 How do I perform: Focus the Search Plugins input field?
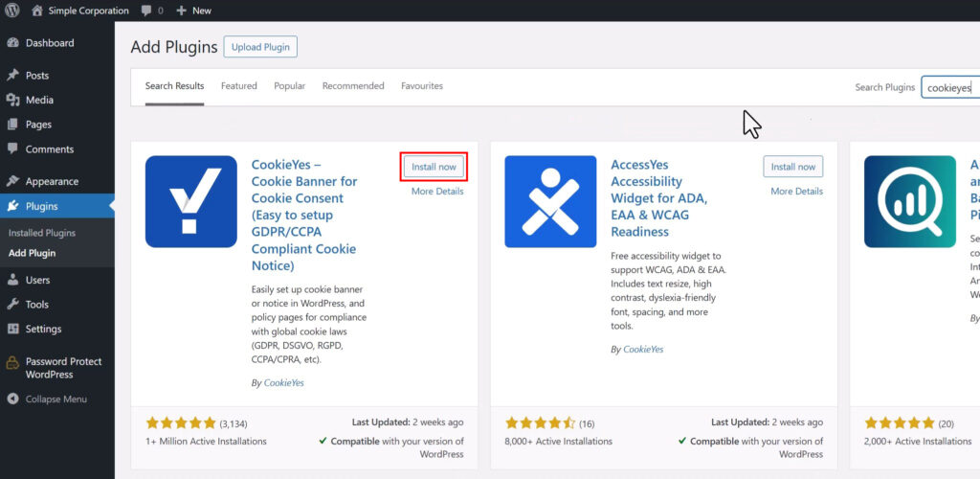pos(948,87)
